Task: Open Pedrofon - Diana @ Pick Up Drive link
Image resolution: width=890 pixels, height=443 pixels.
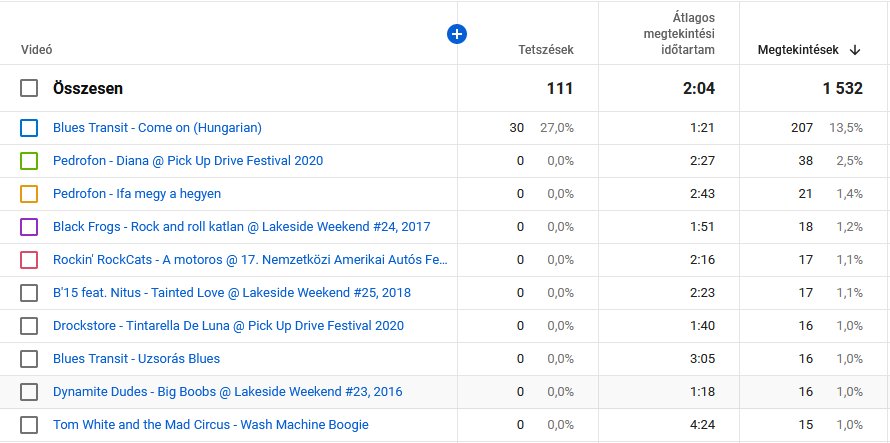Action: pos(188,161)
